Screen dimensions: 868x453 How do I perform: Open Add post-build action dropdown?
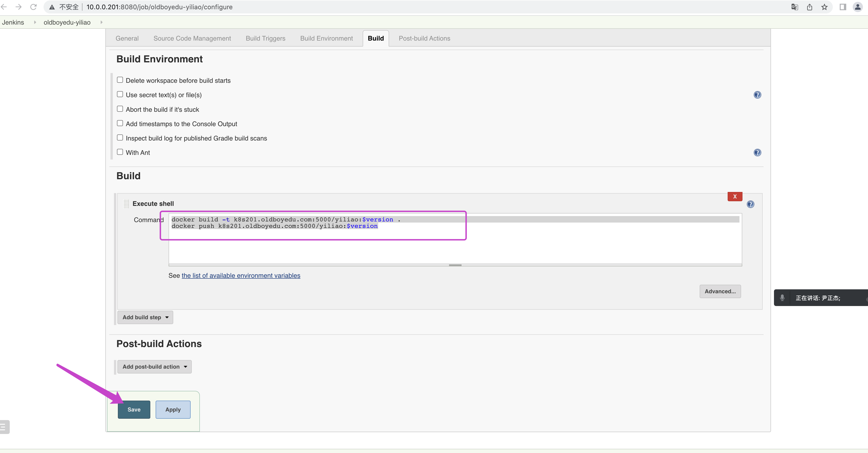click(x=154, y=367)
